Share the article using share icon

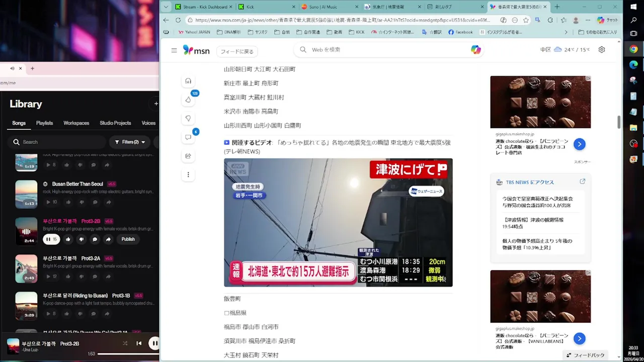click(x=188, y=156)
